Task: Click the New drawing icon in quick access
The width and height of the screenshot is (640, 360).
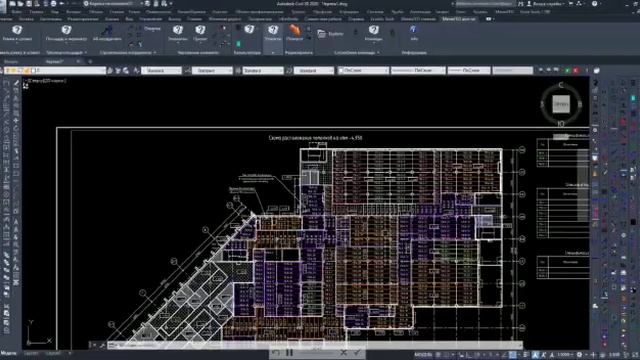Action: [13, 4]
